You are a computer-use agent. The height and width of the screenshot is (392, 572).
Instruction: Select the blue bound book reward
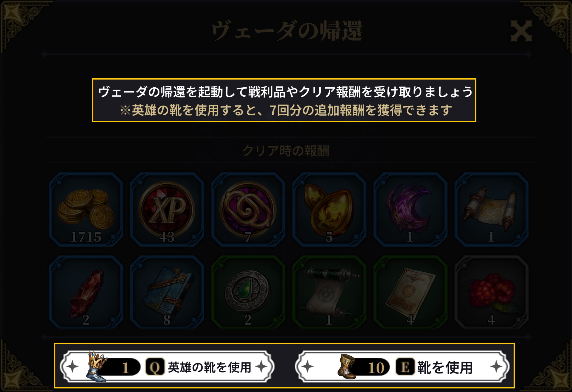167,292
